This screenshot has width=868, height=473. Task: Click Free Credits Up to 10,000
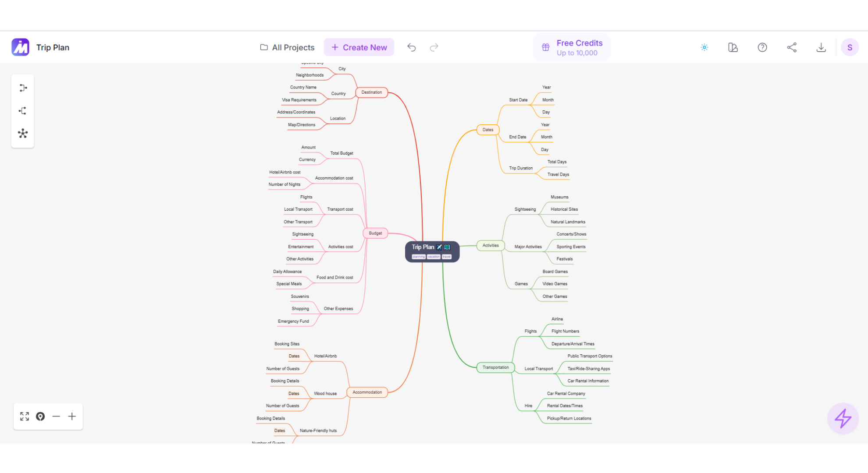(572, 47)
